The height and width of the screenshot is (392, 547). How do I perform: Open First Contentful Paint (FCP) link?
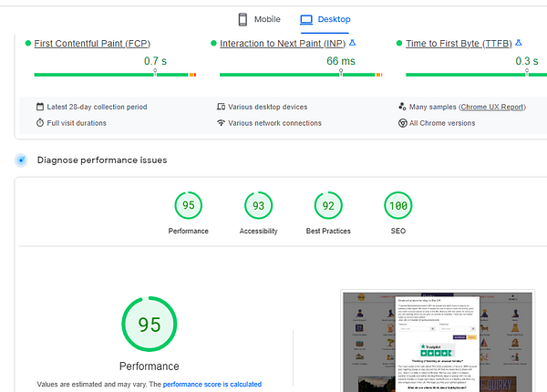pos(92,44)
